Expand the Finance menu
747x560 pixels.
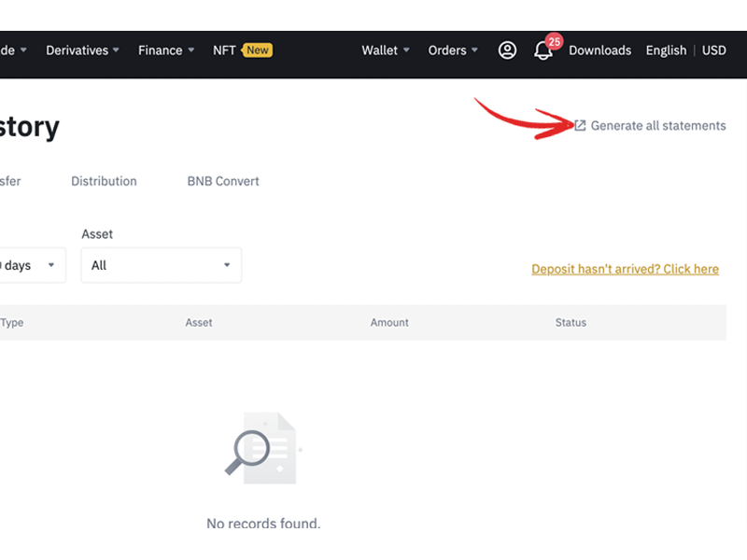(166, 50)
